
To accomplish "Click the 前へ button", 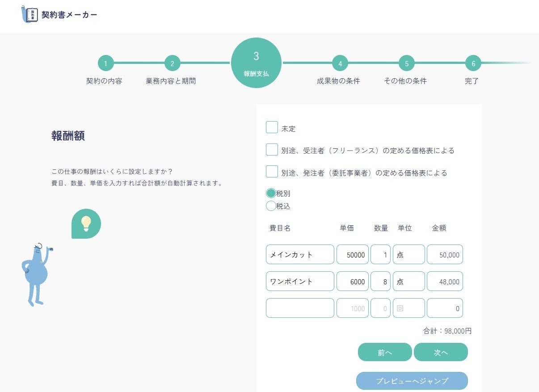I will (385, 352).
